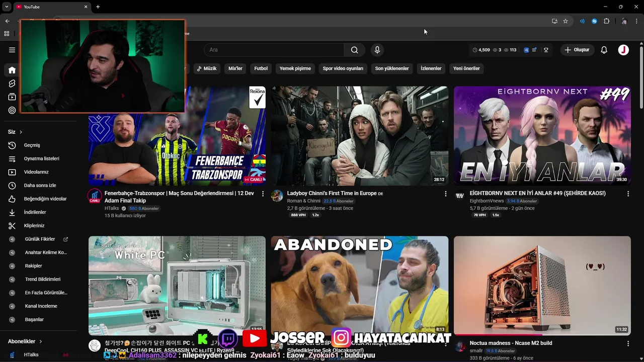Click the magnifier search button
This screenshot has height=362, width=644.
pos(355,50)
